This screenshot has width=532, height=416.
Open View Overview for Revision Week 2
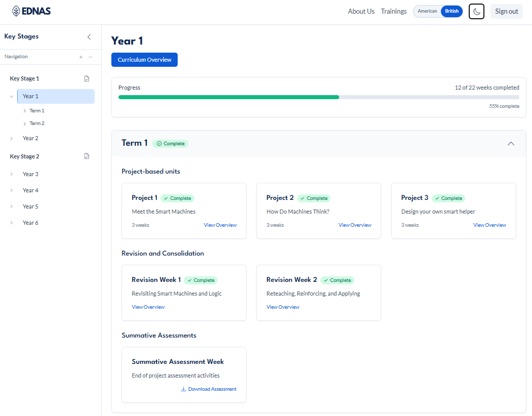[282, 307]
